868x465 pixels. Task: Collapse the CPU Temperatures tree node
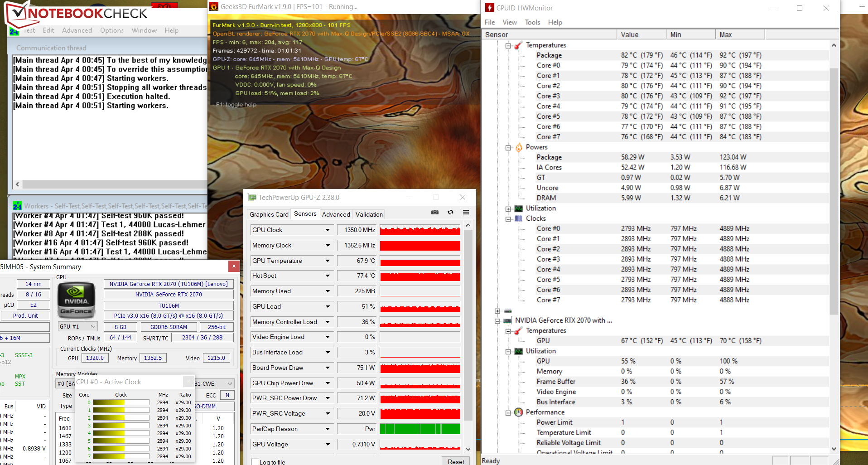[x=508, y=45]
